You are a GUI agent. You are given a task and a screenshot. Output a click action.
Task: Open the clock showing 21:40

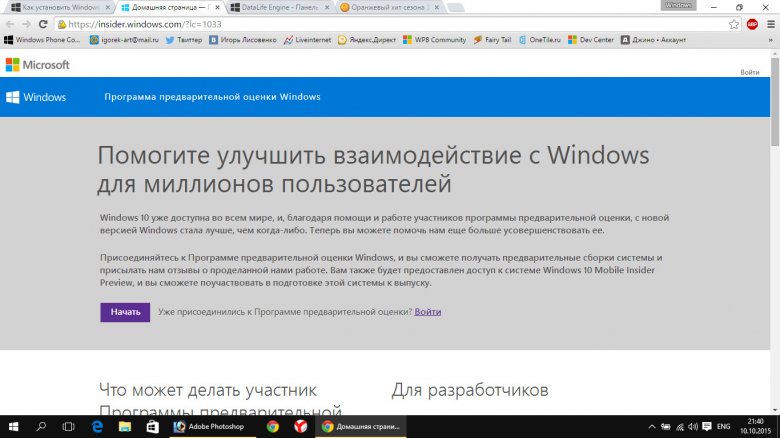(755, 427)
